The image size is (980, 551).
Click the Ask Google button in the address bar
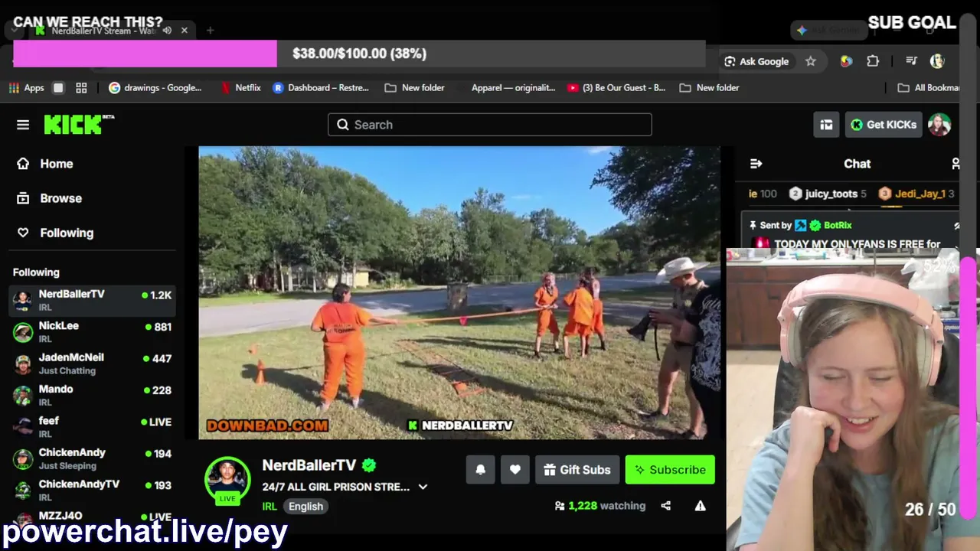[756, 61]
